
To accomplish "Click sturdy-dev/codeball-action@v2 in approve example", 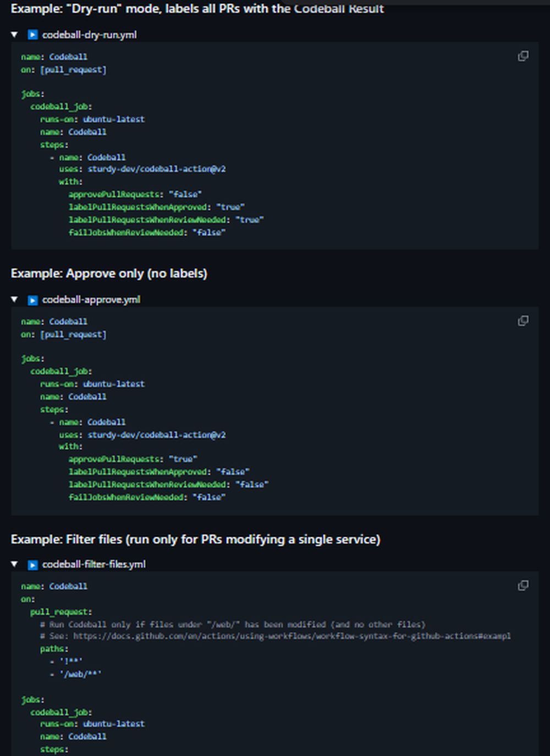I will (156, 435).
